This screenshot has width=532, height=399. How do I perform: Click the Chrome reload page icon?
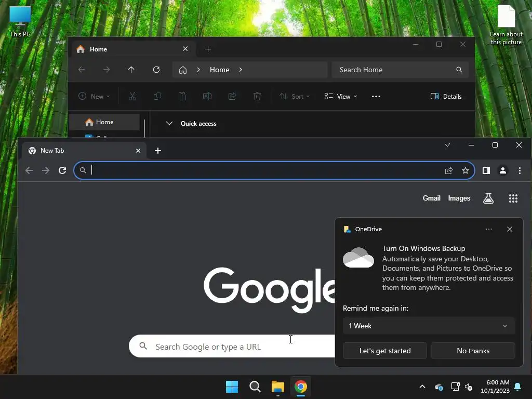(62, 170)
